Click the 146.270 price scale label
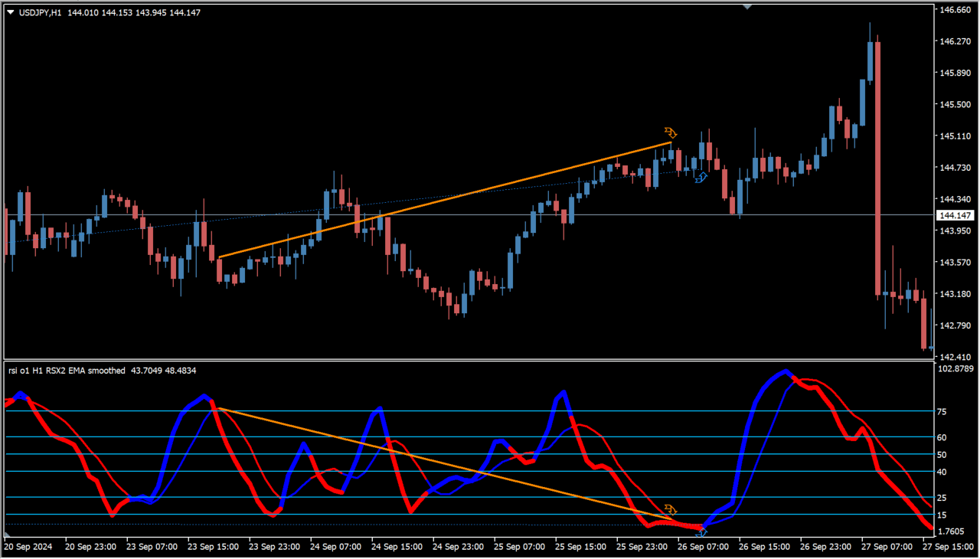980x559 pixels. coord(955,41)
